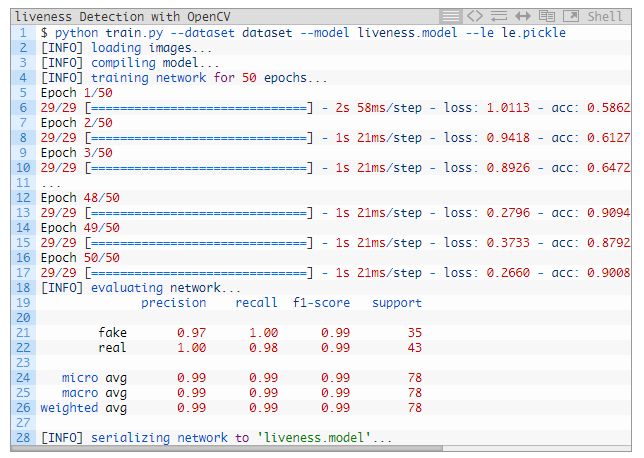This screenshot has height=458, width=644.
Task: Click acc value 0.5862
Action: tap(608, 108)
